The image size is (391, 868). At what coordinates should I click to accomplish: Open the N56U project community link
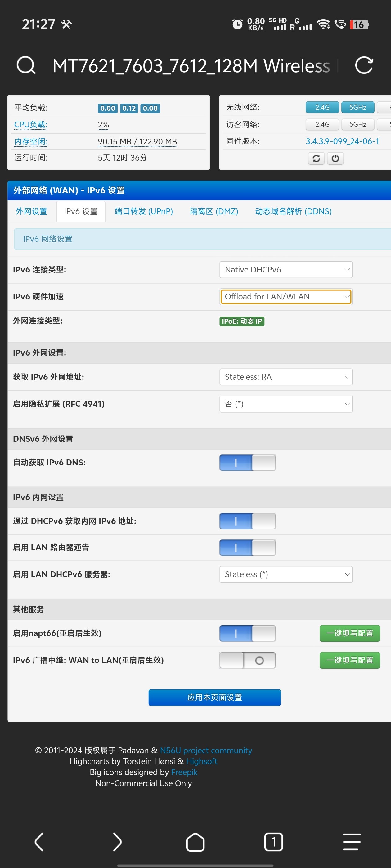point(206,750)
